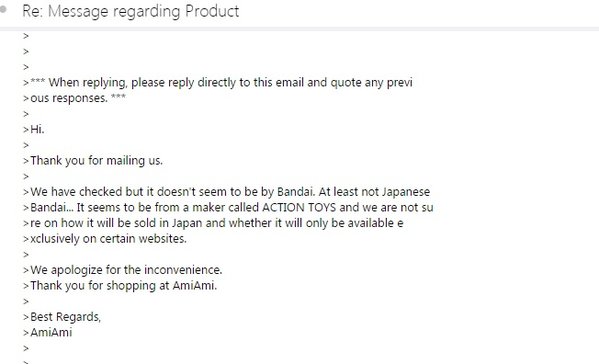Click the grey dot beside the subject
Screen dimensions: 599x364
click(3, 9)
